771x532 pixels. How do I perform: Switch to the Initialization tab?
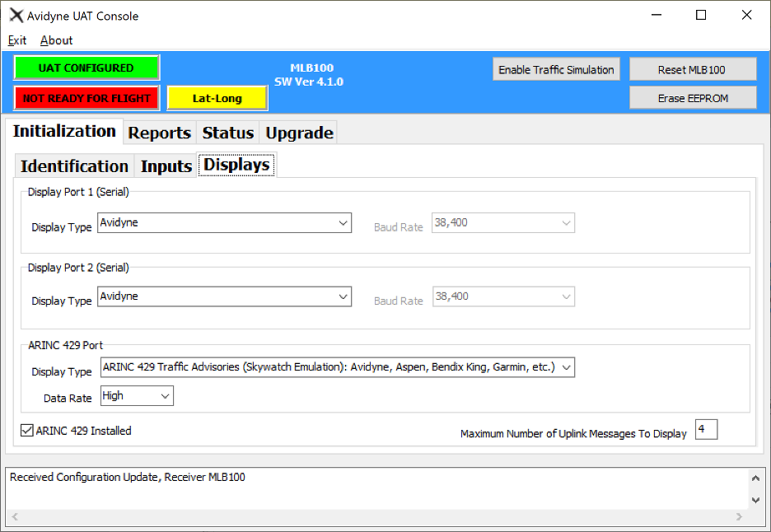(x=64, y=131)
